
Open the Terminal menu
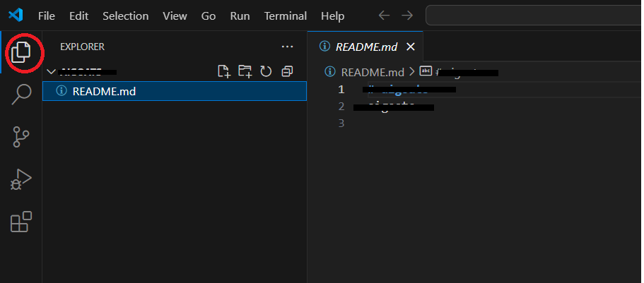click(285, 16)
